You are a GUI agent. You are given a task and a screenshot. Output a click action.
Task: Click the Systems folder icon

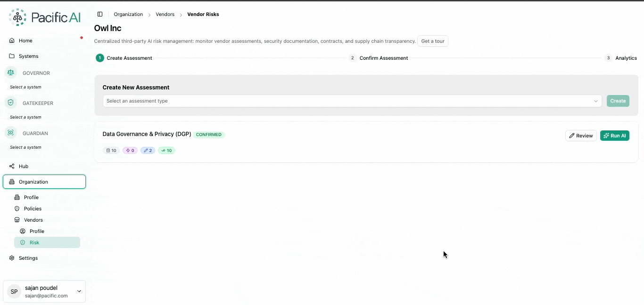coord(12,56)
